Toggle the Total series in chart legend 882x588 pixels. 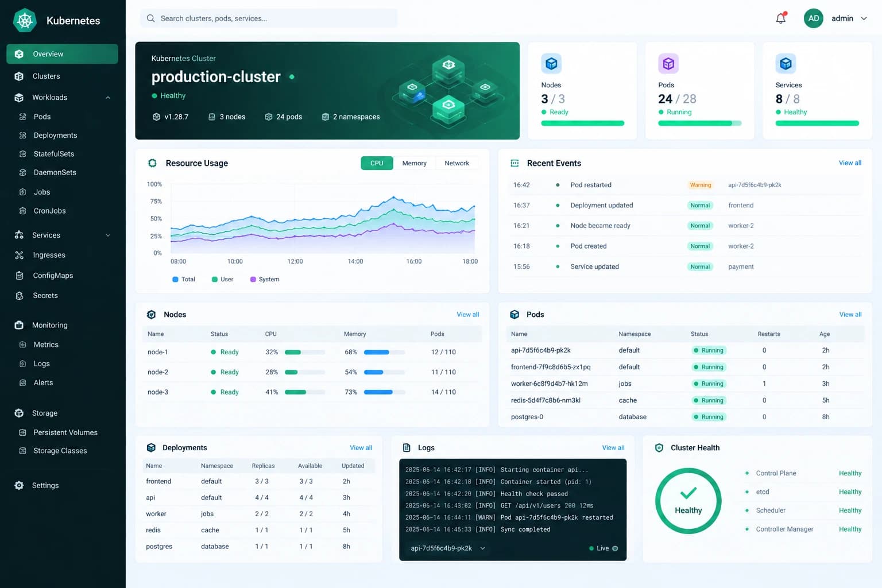coord(184,279)
